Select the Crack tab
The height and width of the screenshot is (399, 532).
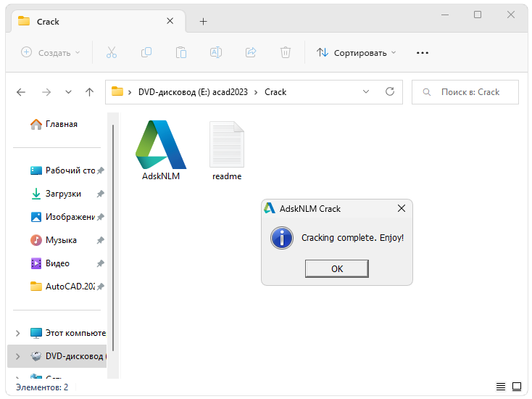tap(99, 21)
